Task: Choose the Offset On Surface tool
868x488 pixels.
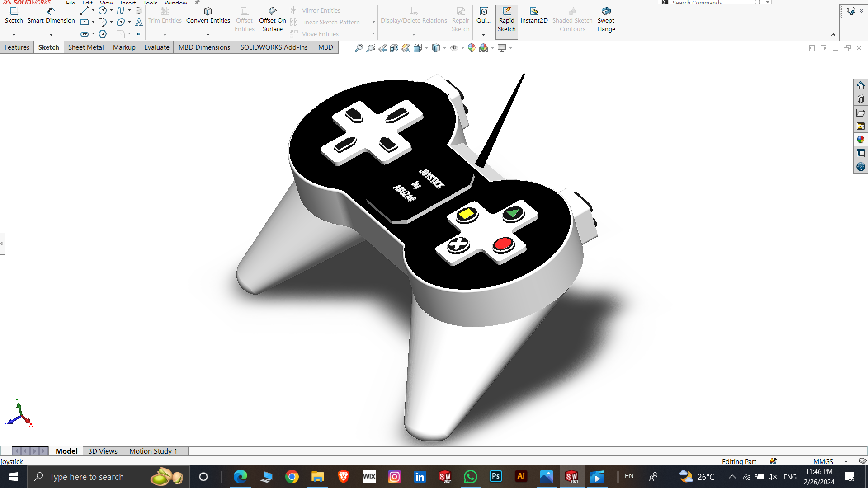Action: point(272,19)
